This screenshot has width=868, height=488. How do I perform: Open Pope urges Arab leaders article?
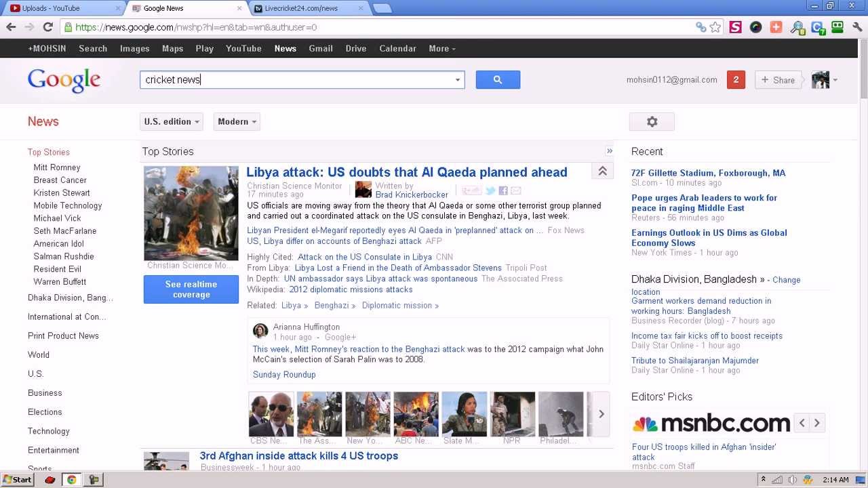pos(704,203)
